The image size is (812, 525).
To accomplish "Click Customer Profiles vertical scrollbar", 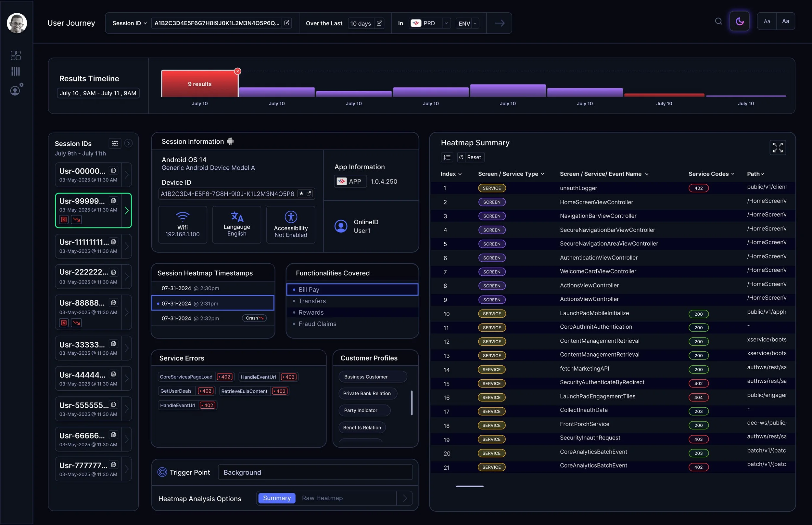I will (x=412, y=403).
